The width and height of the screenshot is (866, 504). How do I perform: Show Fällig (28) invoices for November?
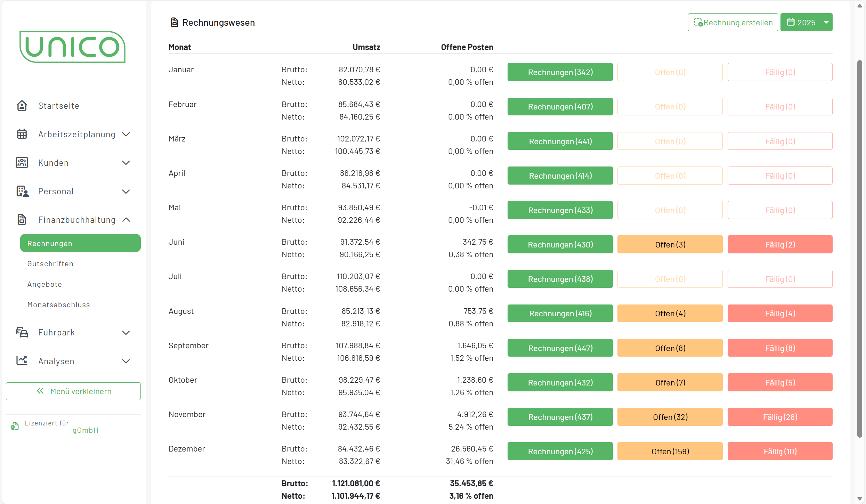click(x=779, y=417)
